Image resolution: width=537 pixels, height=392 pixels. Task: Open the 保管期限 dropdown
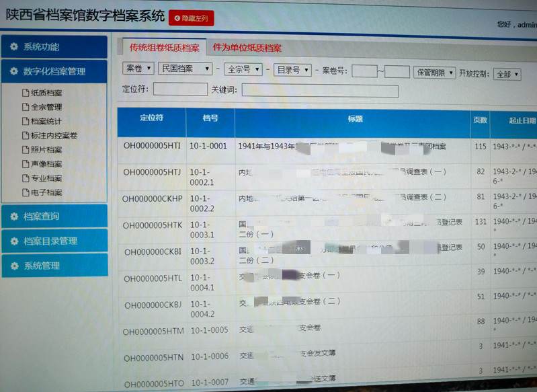(x=435, y=73)
